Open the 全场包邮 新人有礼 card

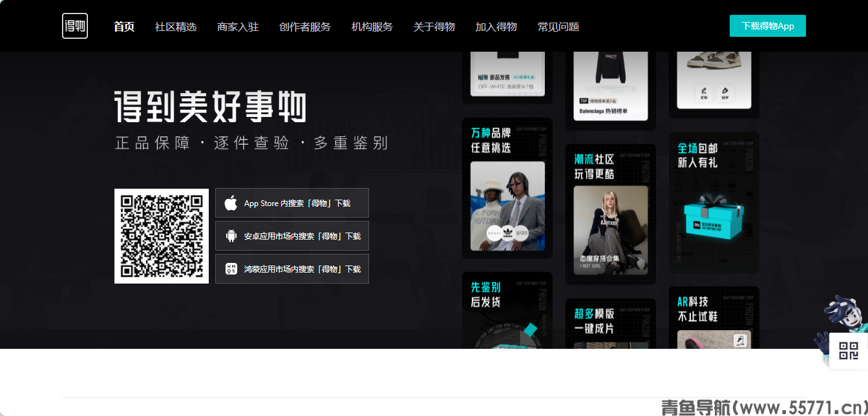point(714,202)
